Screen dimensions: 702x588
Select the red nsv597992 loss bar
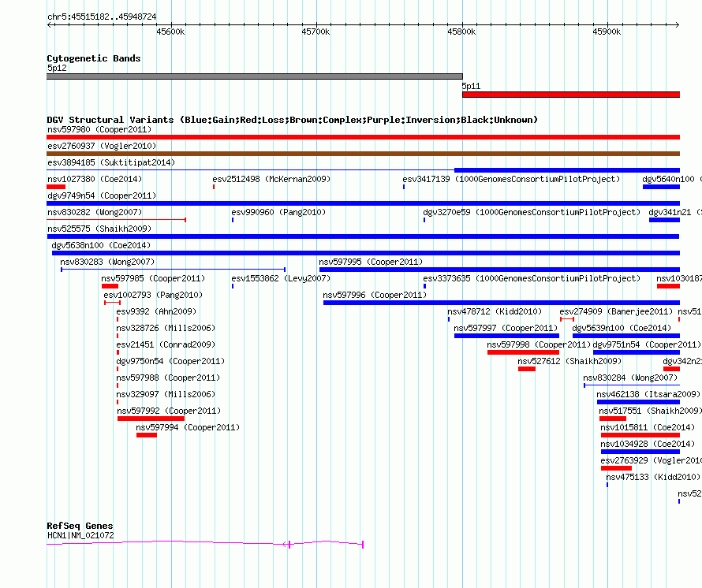pos(151,419)
